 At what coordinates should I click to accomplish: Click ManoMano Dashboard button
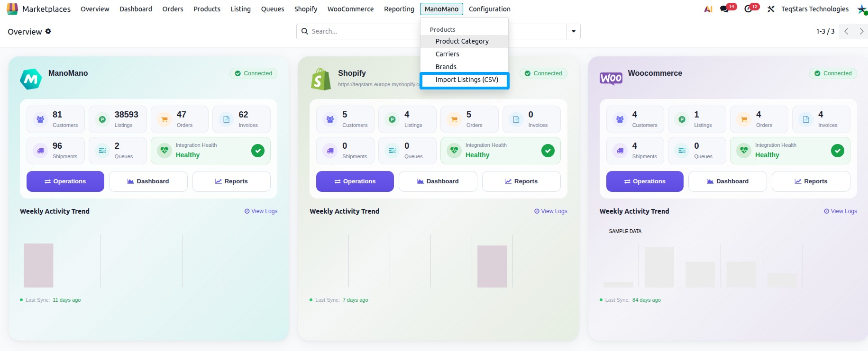pyautogui.click(x=148, y=181)
